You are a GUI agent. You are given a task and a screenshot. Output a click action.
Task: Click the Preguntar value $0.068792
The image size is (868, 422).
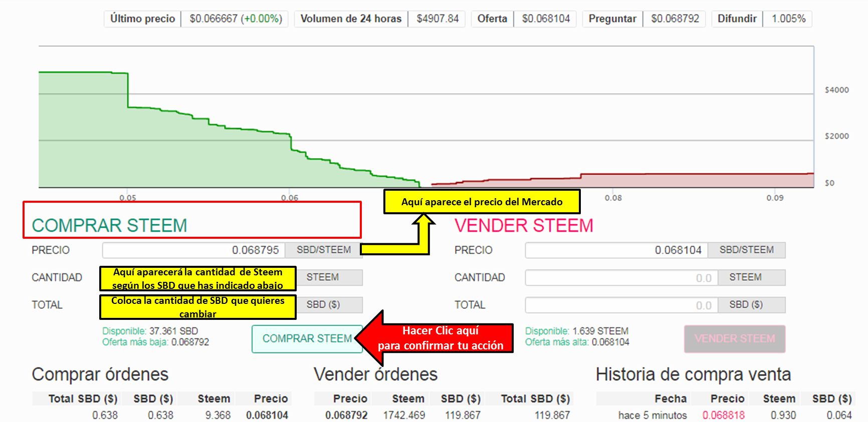tap(675, 19)
